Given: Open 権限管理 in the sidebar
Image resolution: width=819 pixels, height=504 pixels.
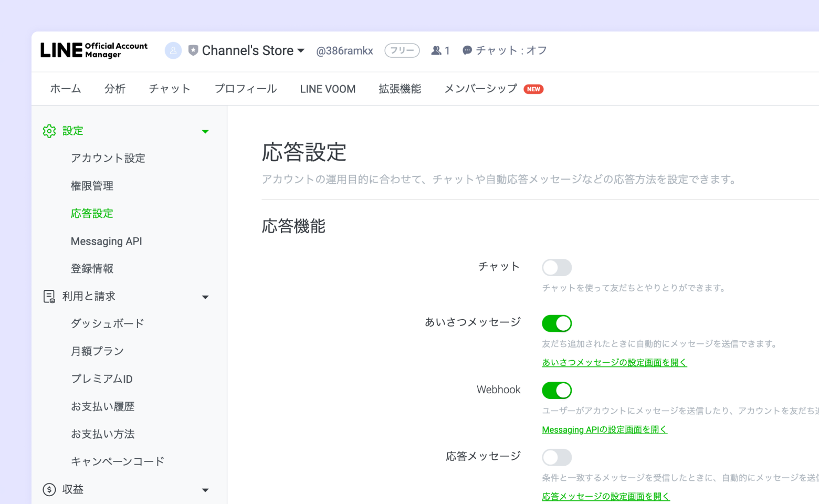Looking at the screenshot, I should tap(92, 186).
